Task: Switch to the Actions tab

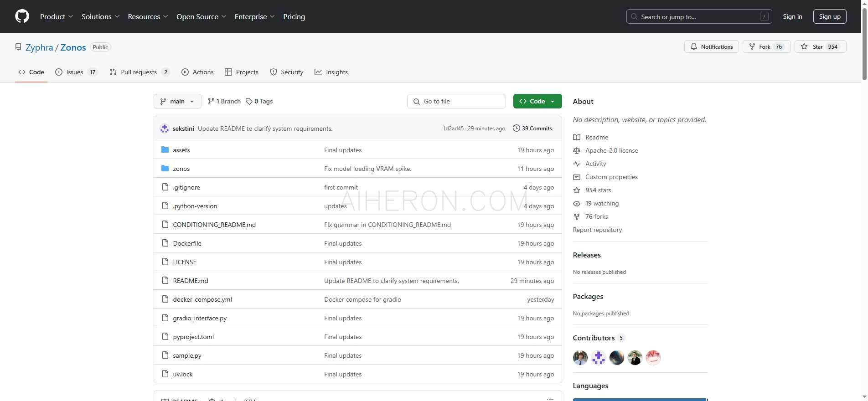Action: point(197,72)
